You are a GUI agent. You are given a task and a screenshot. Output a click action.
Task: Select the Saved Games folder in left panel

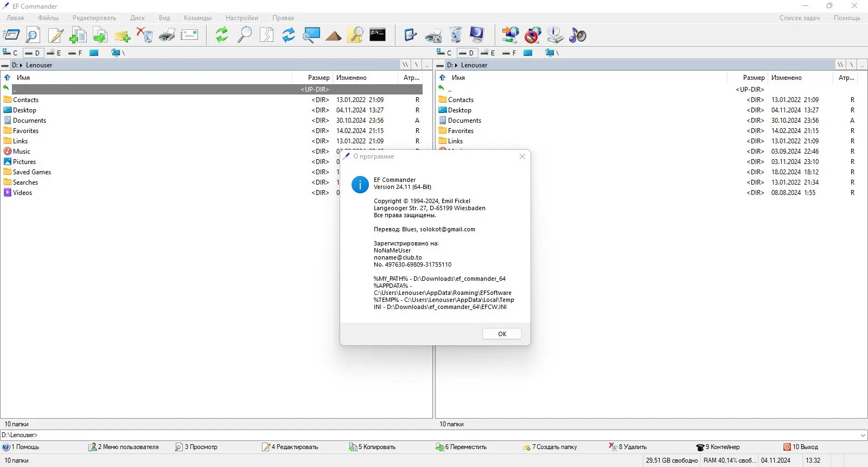point(32,172)
